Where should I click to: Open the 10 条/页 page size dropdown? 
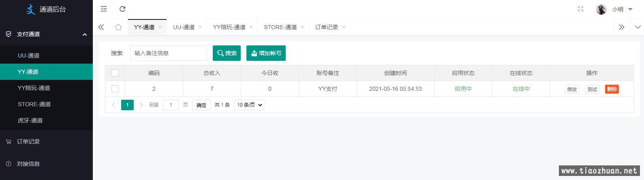click(x=249, y=105)
